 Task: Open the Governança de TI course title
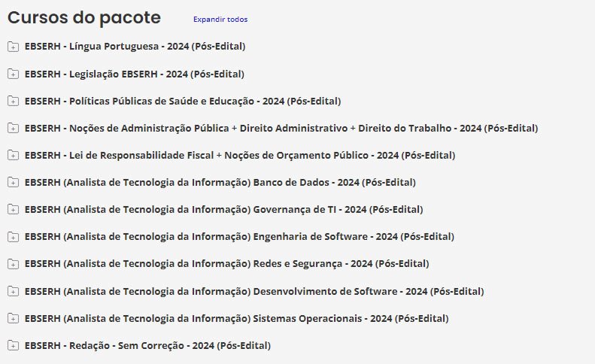(223, 209)
